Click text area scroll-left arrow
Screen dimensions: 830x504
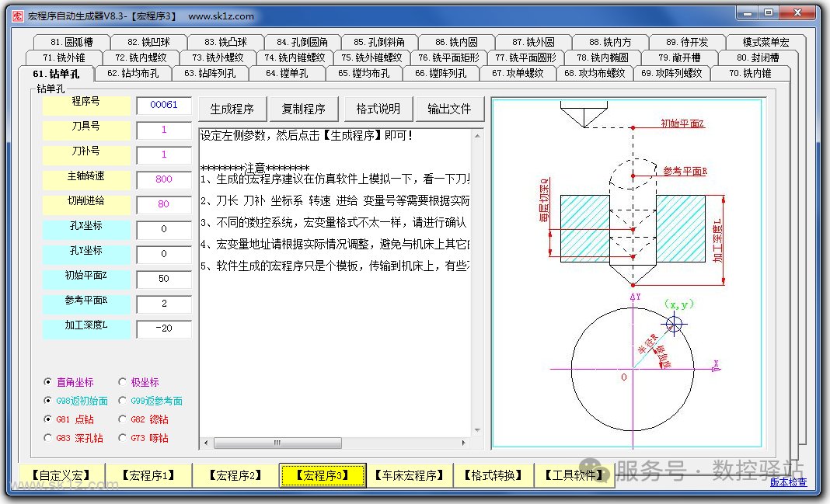[x=206, y=443]
